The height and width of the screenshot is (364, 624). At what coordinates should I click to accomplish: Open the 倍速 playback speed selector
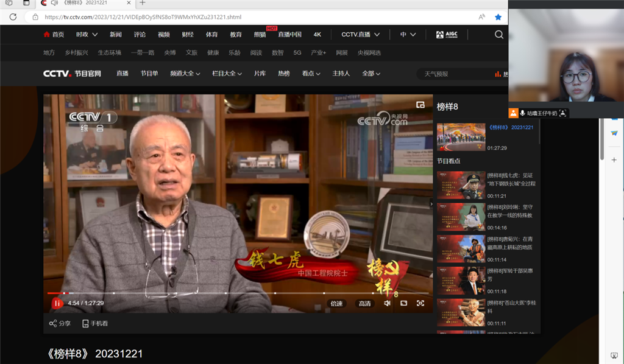336,303
